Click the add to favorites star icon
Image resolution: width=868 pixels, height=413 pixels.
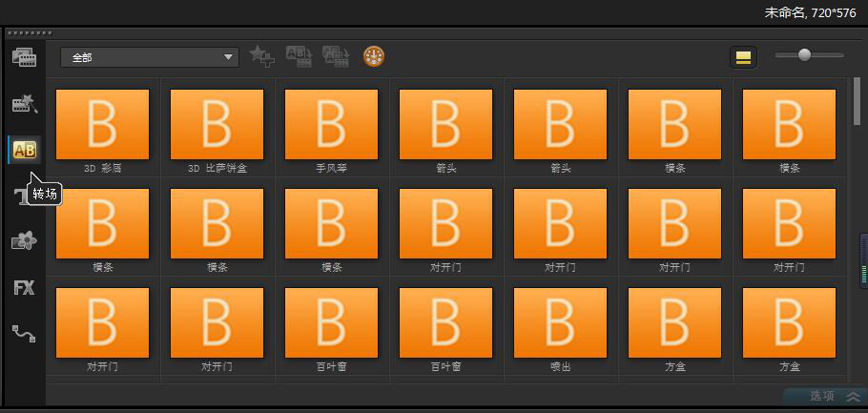coord(261,57)
